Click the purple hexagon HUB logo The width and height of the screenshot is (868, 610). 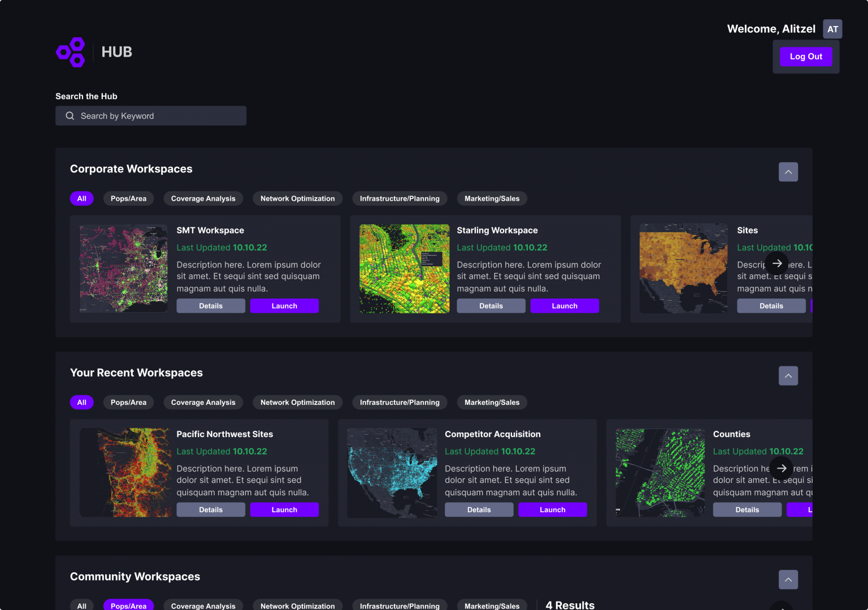tap(71, 52)
